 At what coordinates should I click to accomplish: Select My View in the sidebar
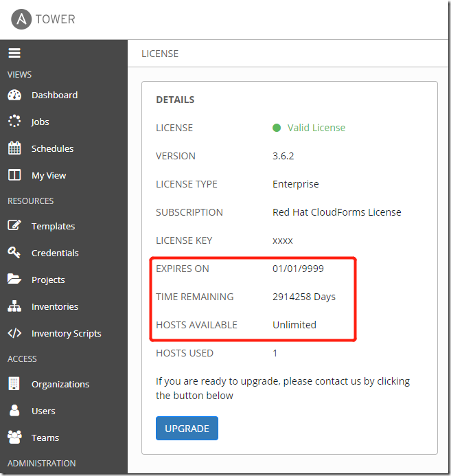(49, 175)
